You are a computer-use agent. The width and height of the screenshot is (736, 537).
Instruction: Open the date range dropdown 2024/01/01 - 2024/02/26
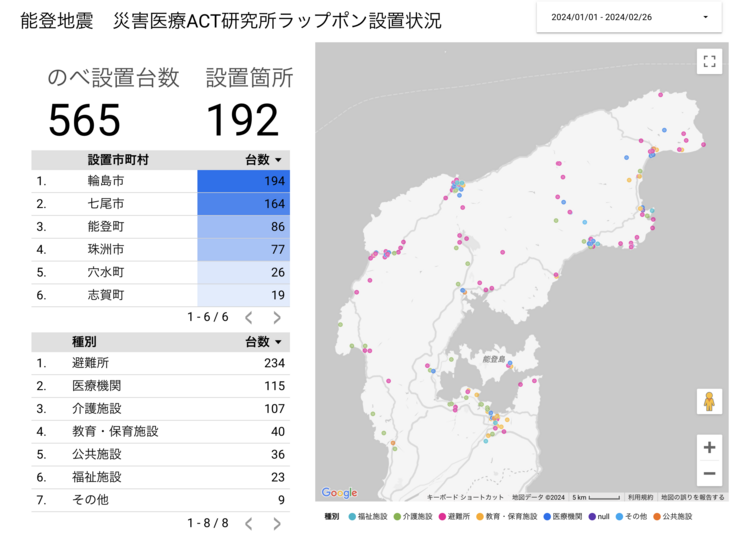629,17
